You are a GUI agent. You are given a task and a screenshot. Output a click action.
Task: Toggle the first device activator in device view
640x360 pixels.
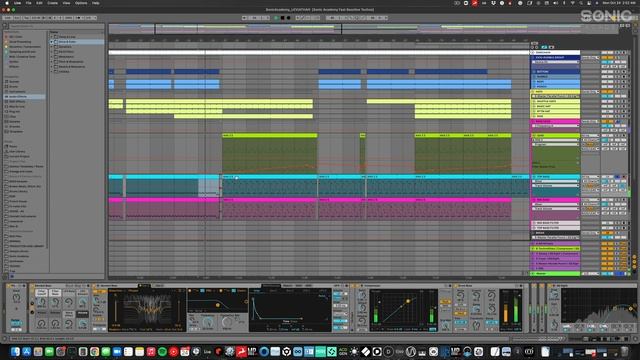coord(9,286)
